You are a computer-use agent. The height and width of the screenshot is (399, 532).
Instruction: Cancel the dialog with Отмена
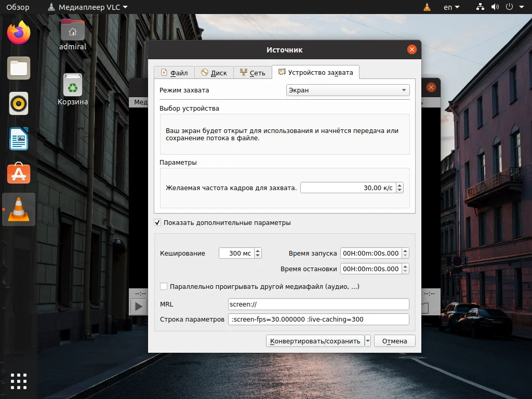point(394,341)
